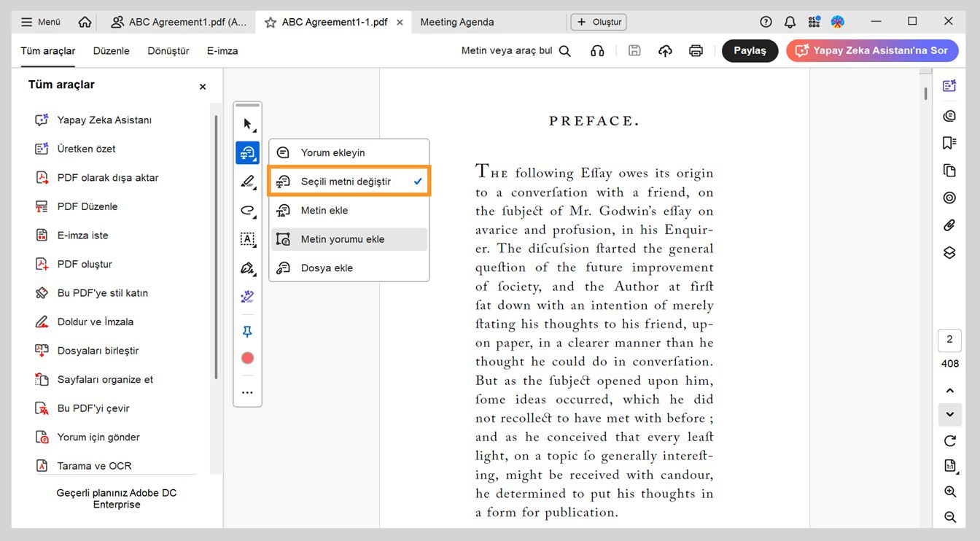The width and height of the screenshot is (980, 541).
Task: Click the headphones listen icon
Action: click(x=597, y=51)
